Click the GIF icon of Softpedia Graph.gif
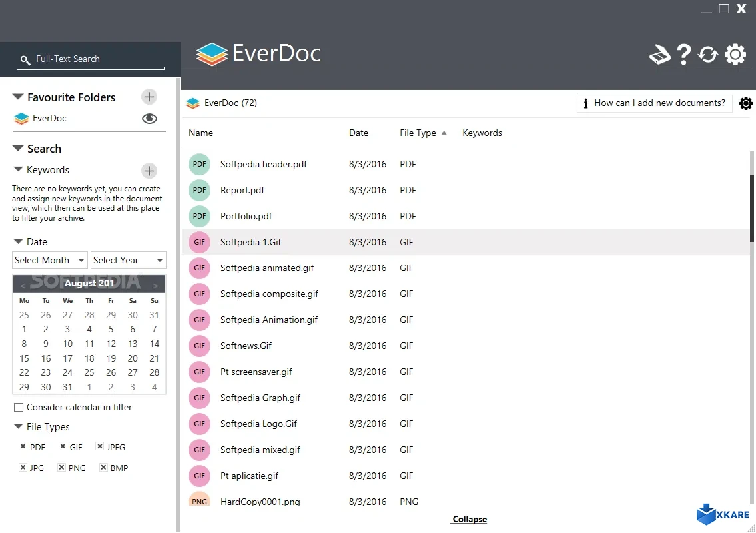 200,398
